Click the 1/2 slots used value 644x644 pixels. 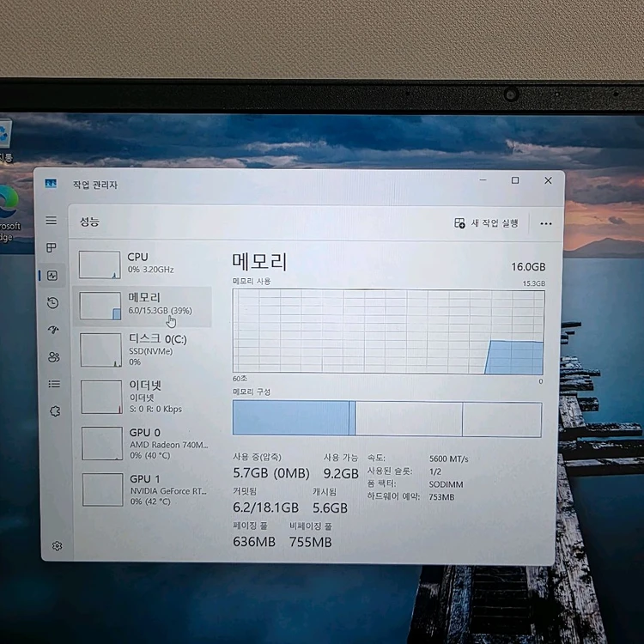click(x=435, y=471)
